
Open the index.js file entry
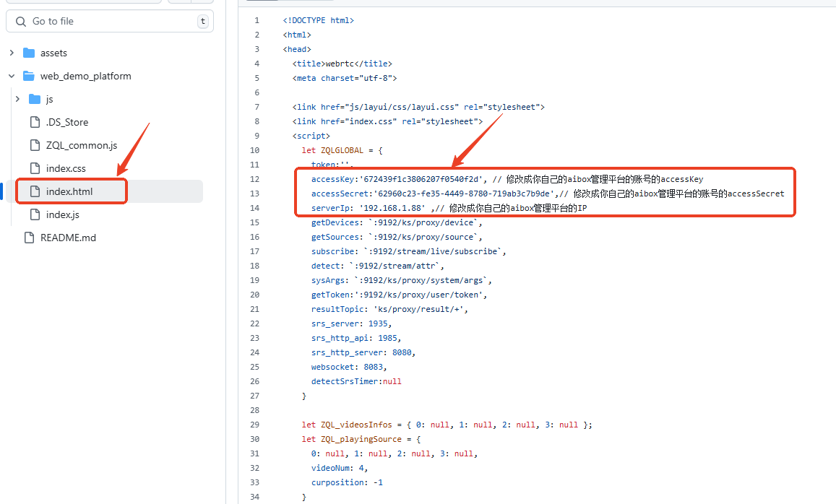(x=61, y=214)
